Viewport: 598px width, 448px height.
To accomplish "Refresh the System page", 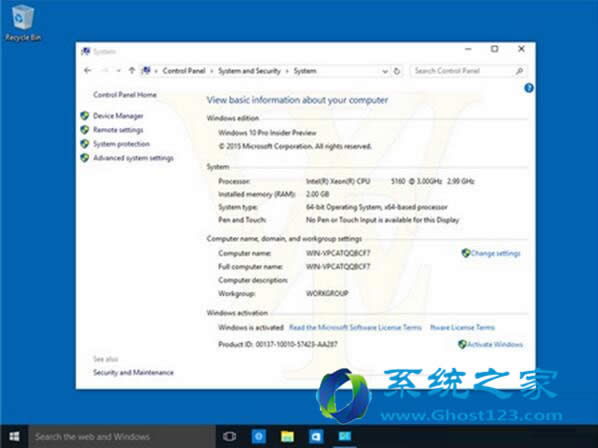I will [397, 71].
